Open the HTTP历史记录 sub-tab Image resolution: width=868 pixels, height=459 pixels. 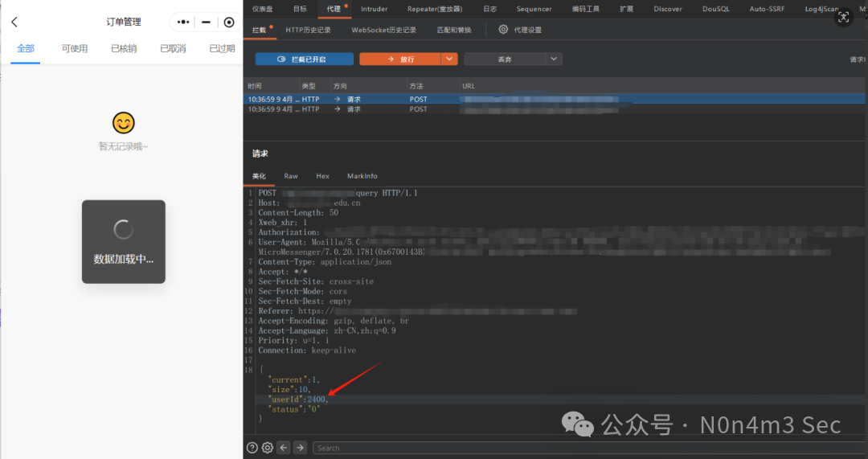[308, 30]
